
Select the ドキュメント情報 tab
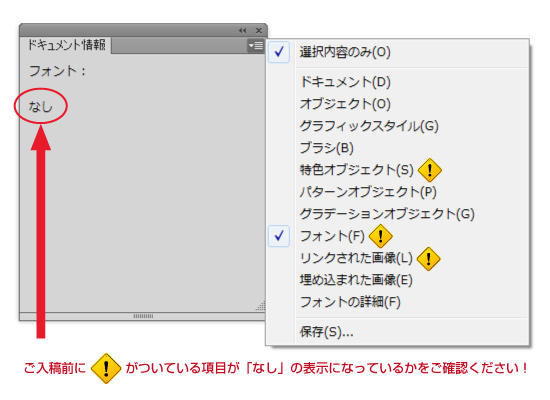tap(66, 45)
